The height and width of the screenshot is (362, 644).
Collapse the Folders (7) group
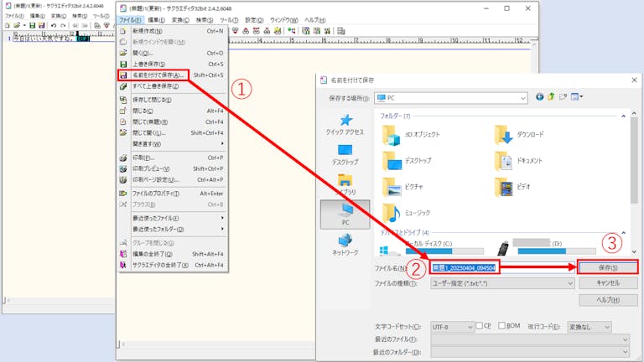pos(623,116)
